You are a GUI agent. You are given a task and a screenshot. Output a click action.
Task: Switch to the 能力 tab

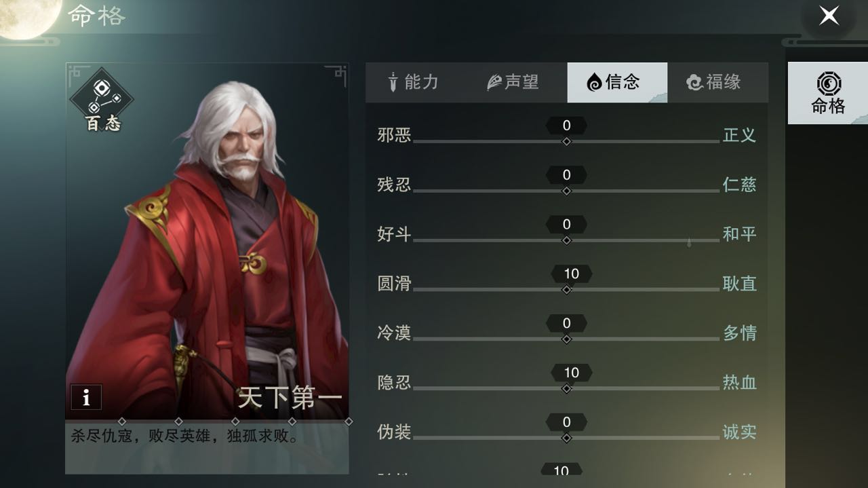coord(414,82)
